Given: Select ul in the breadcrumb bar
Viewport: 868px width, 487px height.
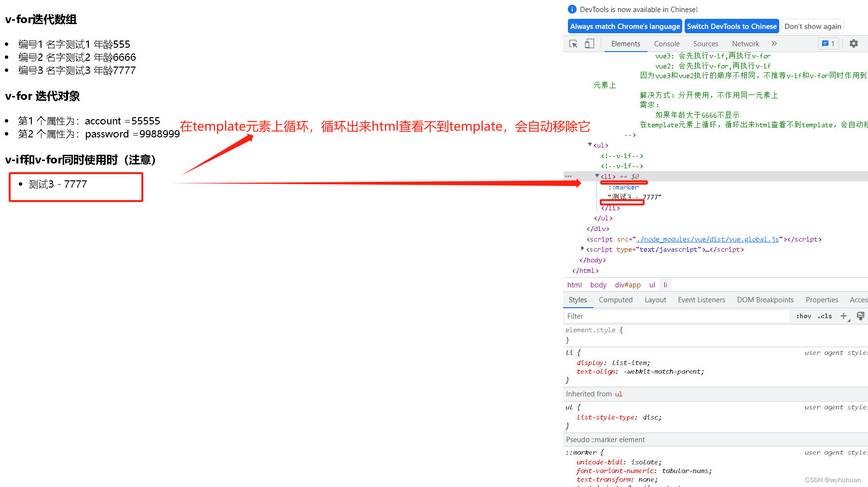Looking at the screenshot, I should (x=652, y=285).
